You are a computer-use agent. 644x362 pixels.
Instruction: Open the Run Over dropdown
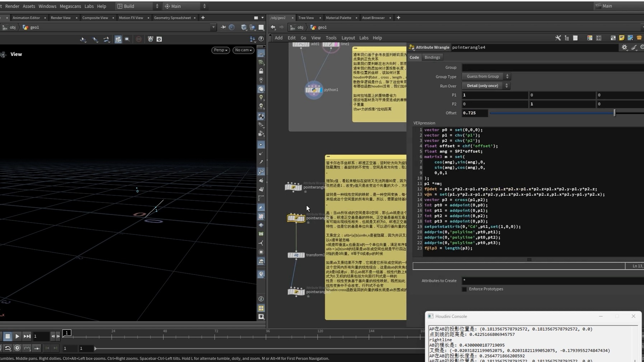click(x=486, y=86)
